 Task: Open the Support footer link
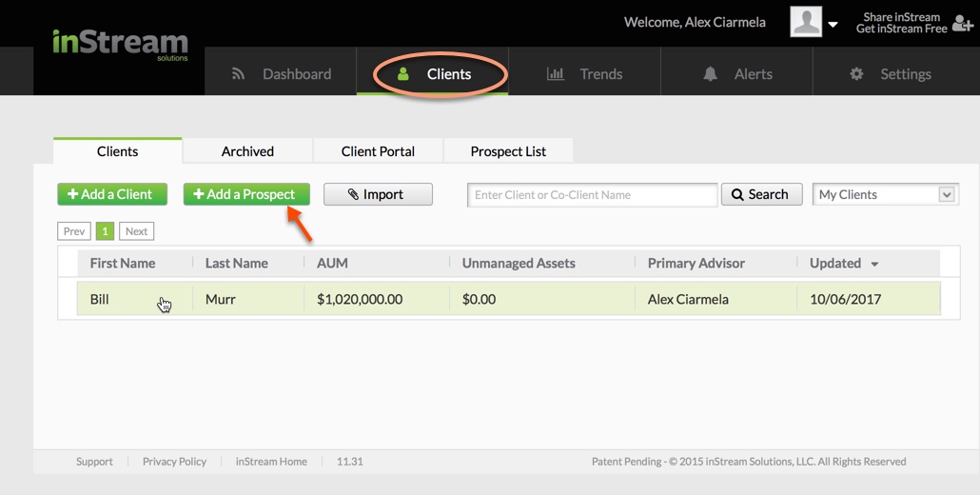pyautogui.click(x=94, y=462)
